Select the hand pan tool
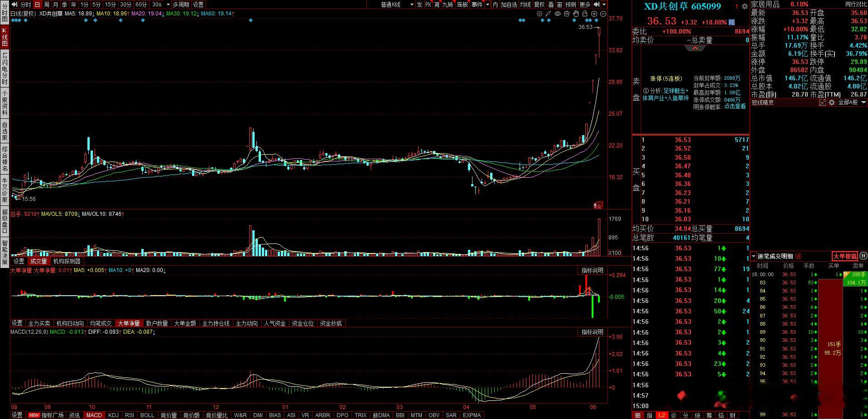The width and height of the screenshot is (868, 419). (576, 14)
